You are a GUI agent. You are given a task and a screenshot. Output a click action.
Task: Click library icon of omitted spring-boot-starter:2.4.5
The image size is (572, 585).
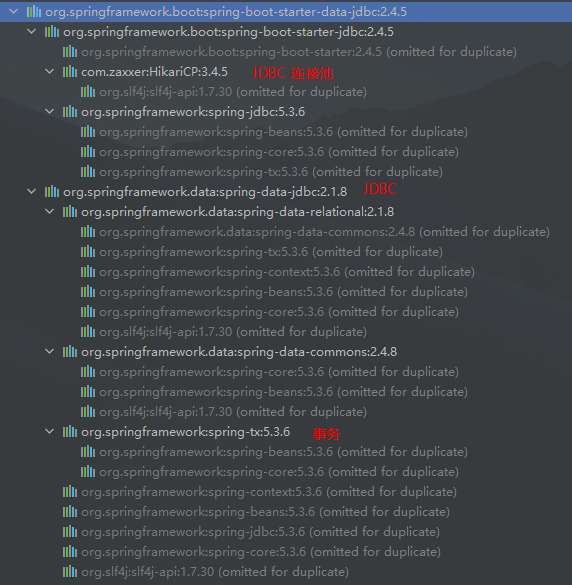[70, 51]
